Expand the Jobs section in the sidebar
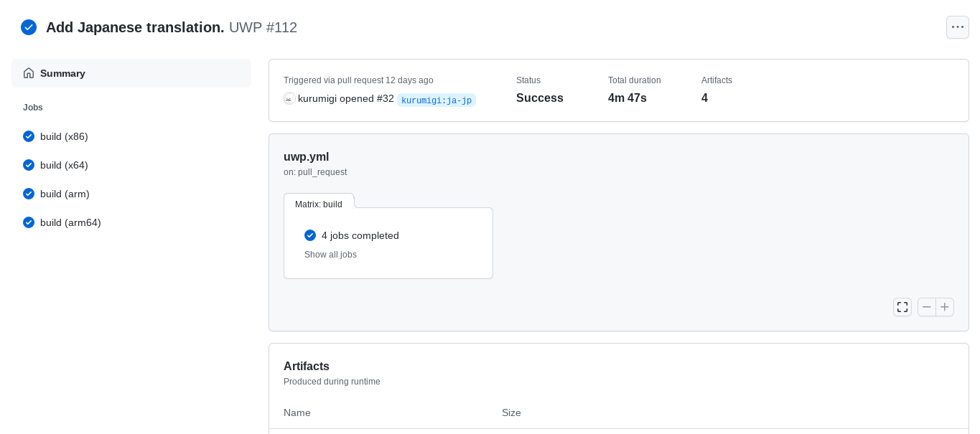This screenshot has height=434, width=980. click(x=33, y=108)
